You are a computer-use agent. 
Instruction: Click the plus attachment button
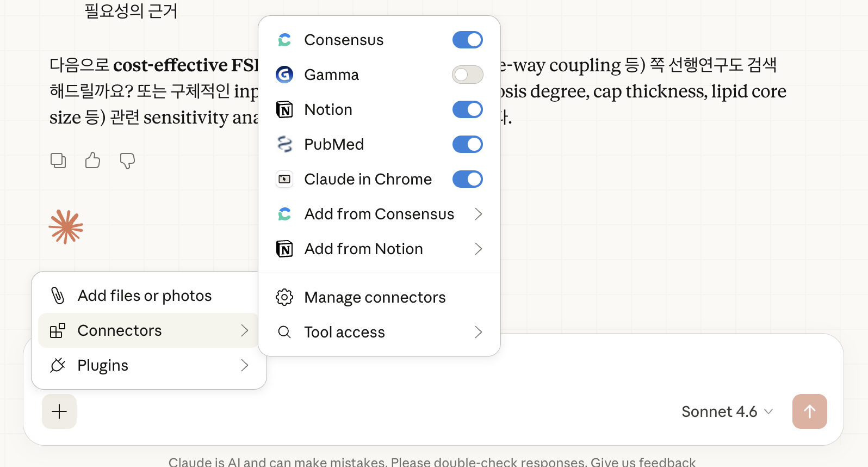pos(59,411)
